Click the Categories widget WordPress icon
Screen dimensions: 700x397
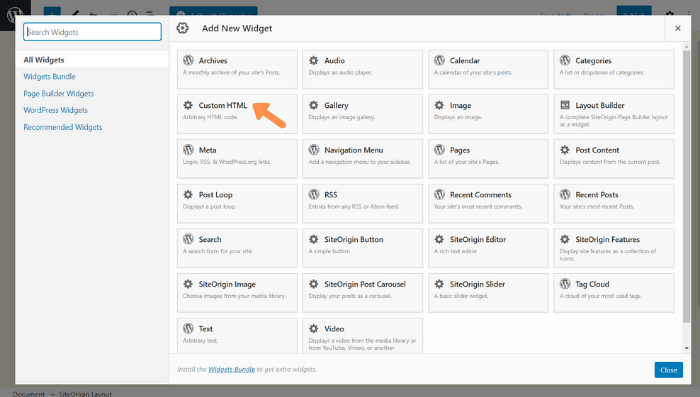565,60
